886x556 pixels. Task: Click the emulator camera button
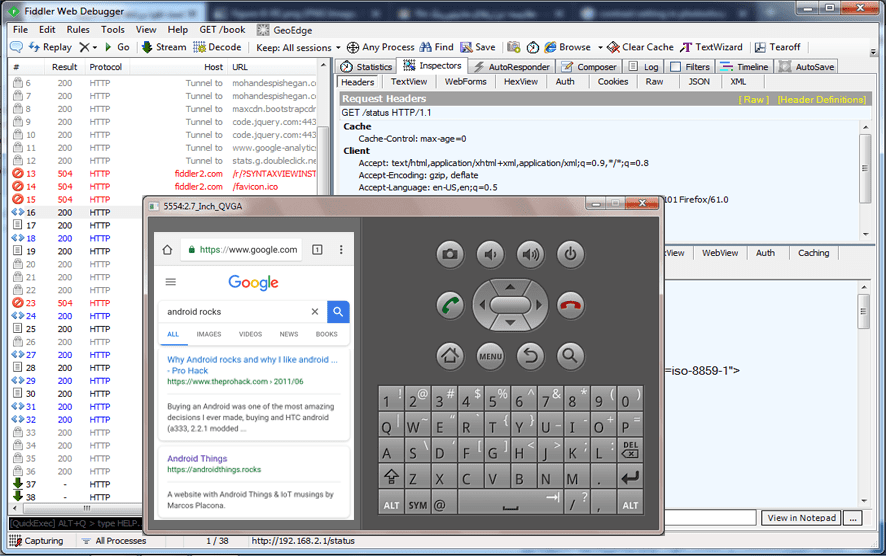coord(450,254)
